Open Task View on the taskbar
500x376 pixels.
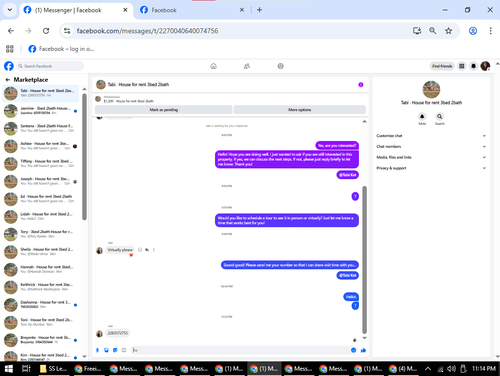click(x=26, y=369)
